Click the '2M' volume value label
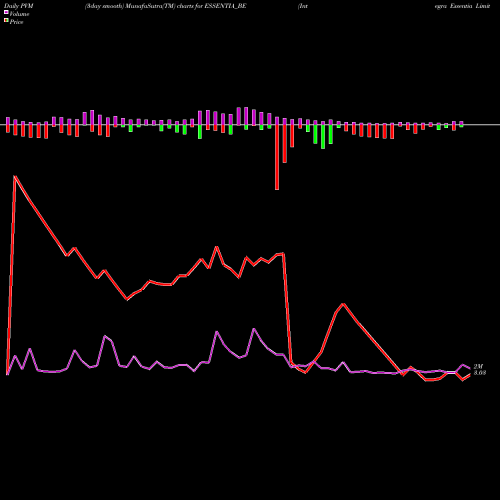The height and width of the screenshot is (500, 500). tap(478, 366)
